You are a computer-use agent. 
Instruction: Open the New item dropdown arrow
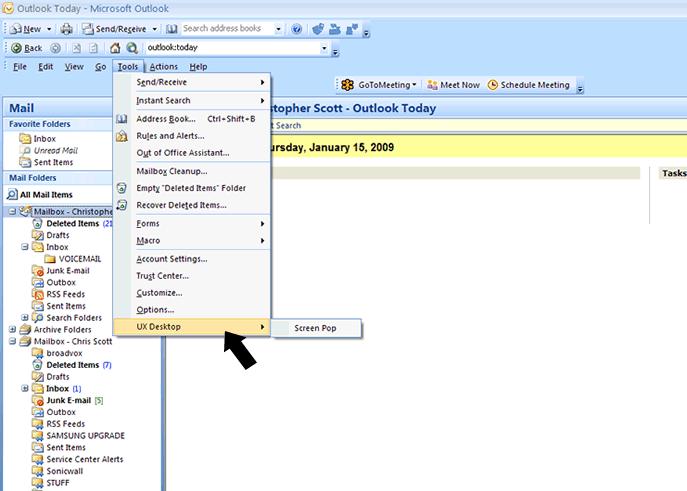point(49,29)
